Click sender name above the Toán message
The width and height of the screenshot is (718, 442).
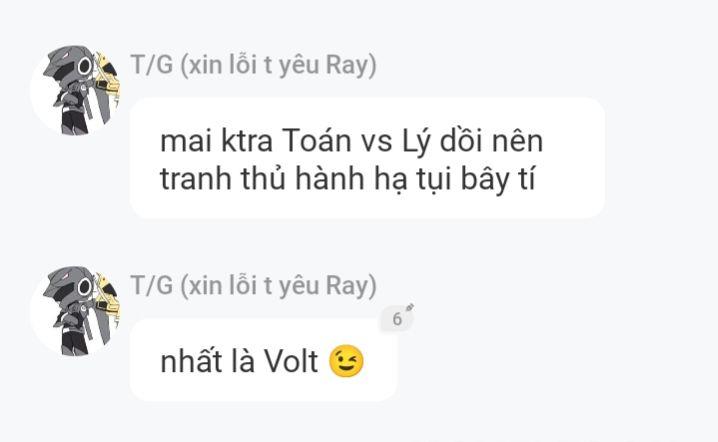click(253, 65)
